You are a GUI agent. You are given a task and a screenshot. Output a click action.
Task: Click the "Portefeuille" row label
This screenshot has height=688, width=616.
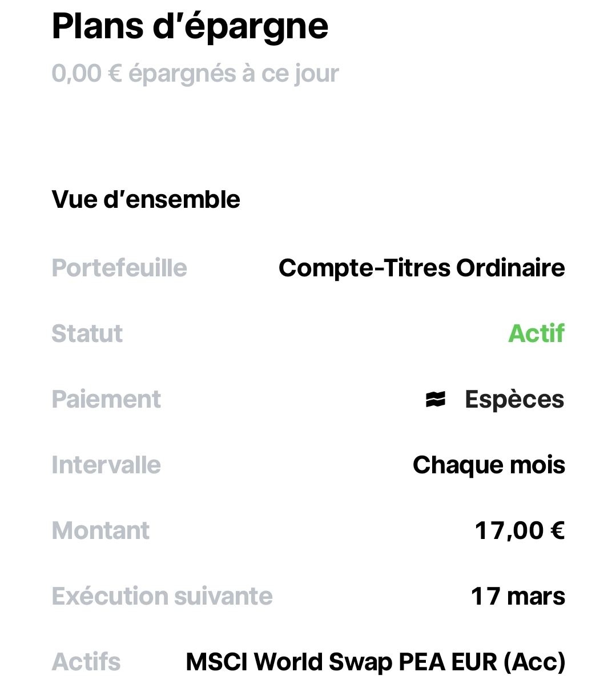(x=119, y=268)
